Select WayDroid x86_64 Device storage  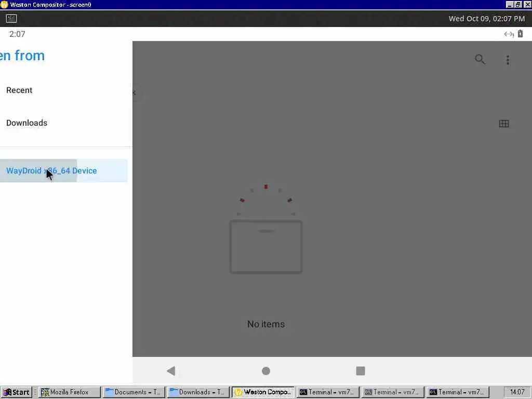tap(63, 170)
